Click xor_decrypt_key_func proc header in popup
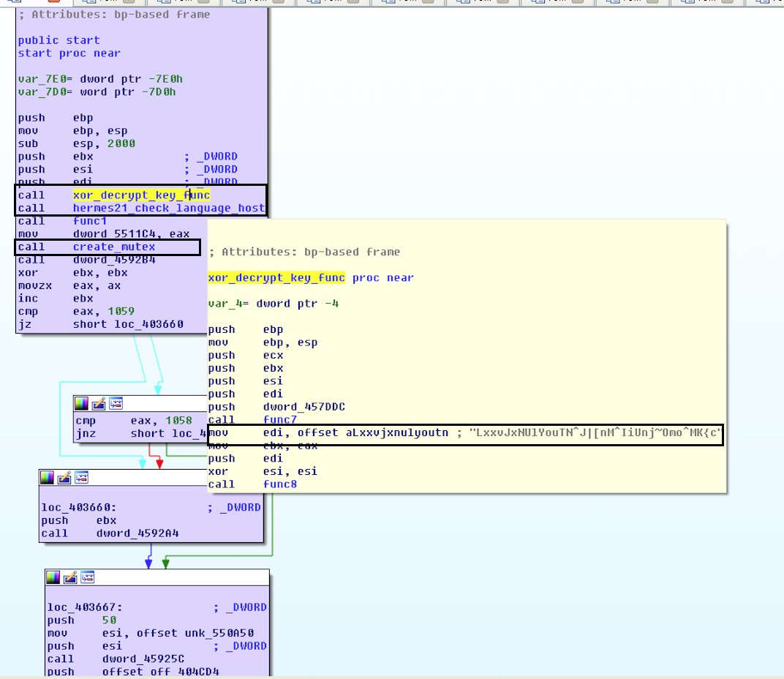 tap(311, 278)
